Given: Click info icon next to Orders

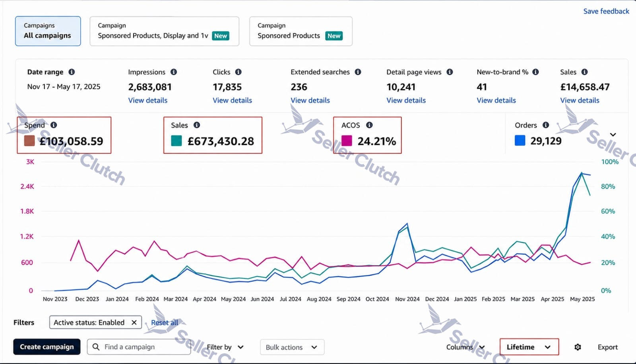Looking at the screenshot, I should (x=546, y=125).
